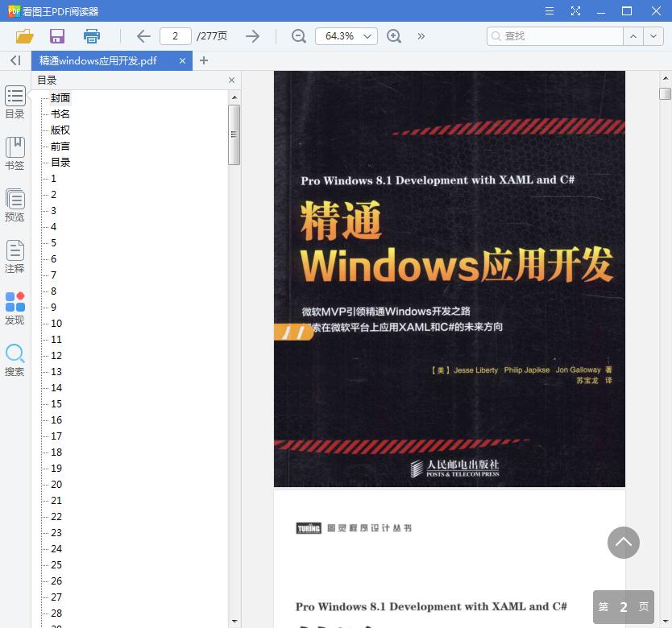Open the 注释 annotations panel
The height and width of the screenshot is (628, 672).
click(15, 257)
